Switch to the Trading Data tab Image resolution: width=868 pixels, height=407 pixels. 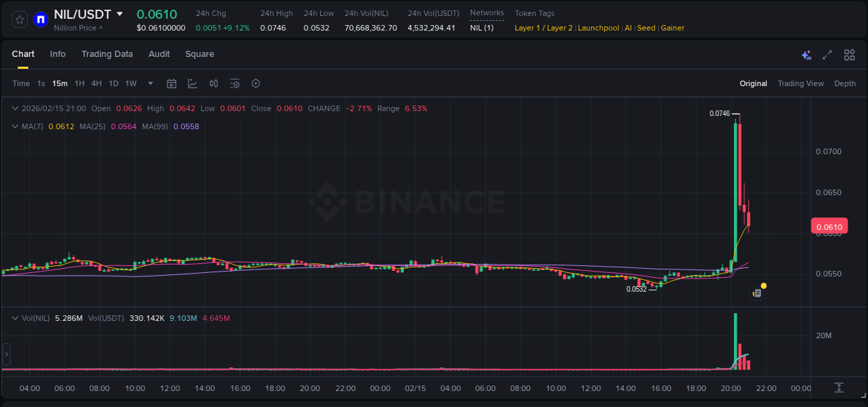[107, 54]
